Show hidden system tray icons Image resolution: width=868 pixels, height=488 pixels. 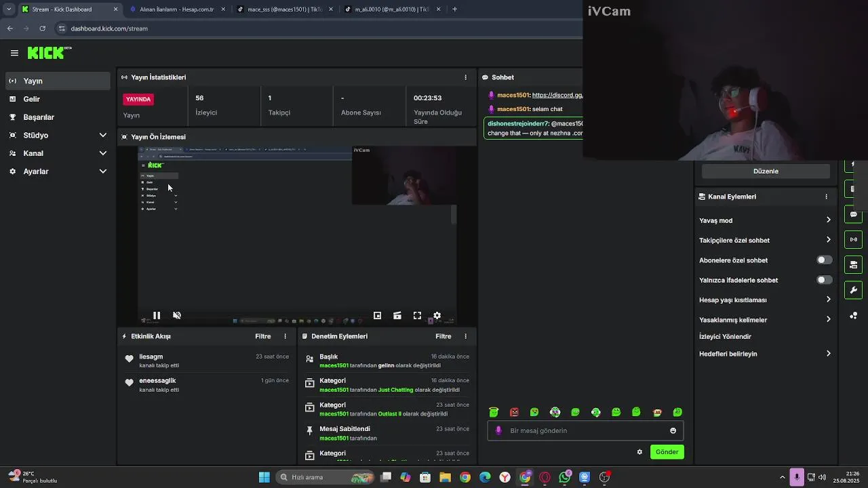tap(782, 477)
